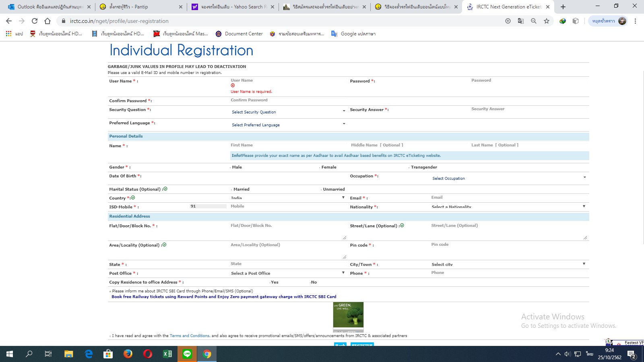Click the Password input field
Viewport: 644px width, 362px height.
530,80
